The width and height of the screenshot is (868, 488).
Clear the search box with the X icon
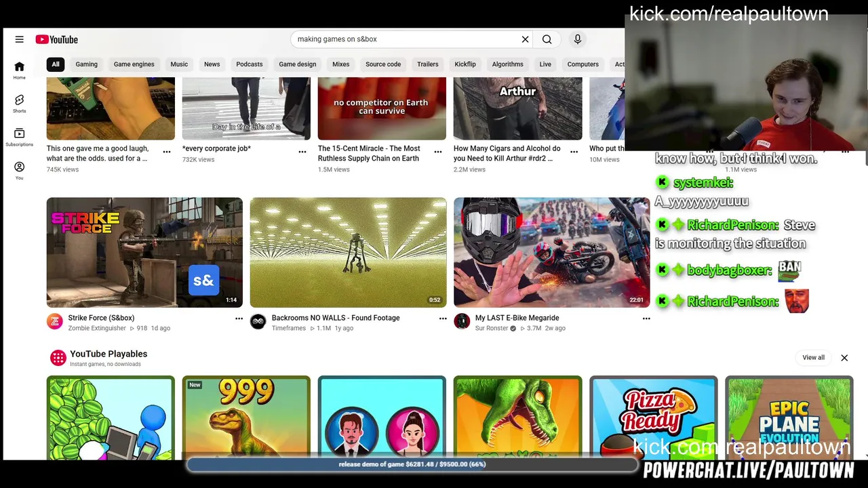click(525, 39)
